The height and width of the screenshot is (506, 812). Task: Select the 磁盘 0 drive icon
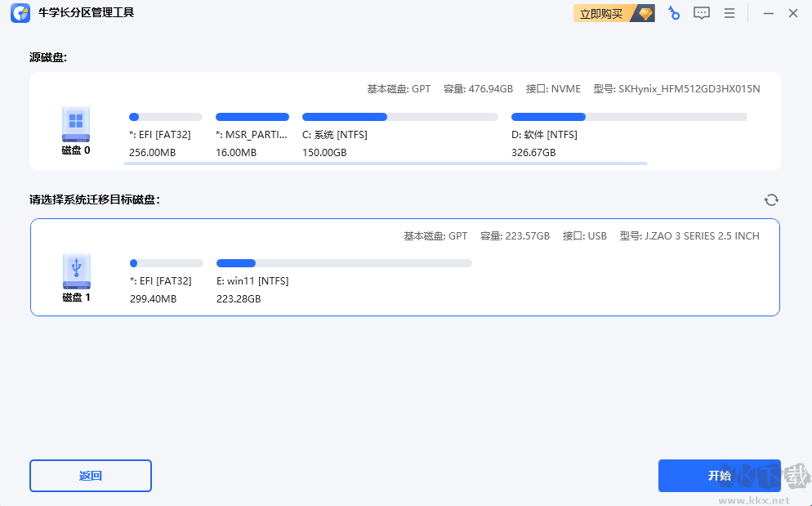coord(75,121)
